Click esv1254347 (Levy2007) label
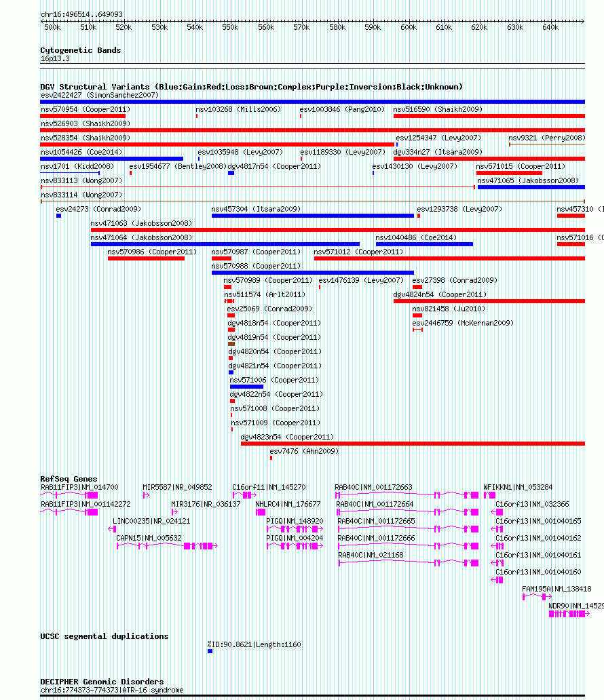This screenshot has height=700, width=604. [x=438, y=138]
